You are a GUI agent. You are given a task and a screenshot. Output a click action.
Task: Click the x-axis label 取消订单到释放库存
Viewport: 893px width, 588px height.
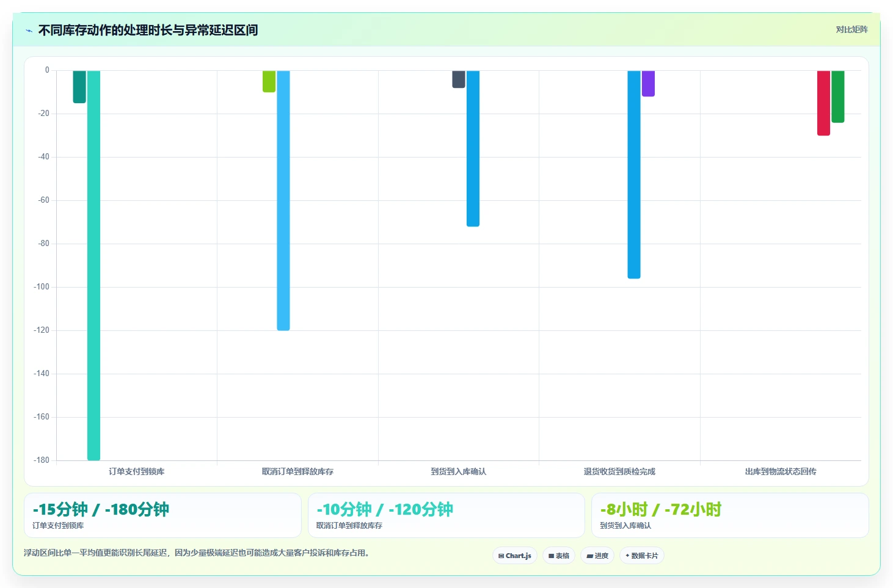[x=297, y=471]
